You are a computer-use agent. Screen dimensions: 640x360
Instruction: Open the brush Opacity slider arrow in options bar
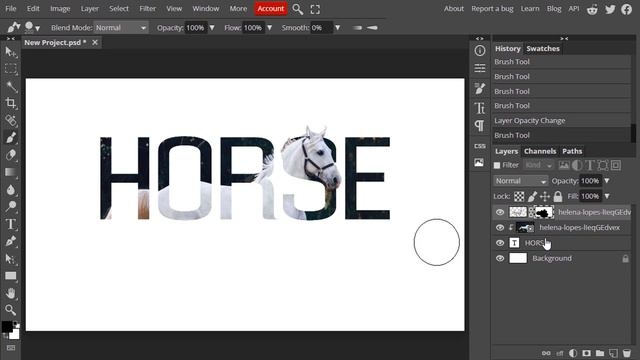[x=212, y=28]
